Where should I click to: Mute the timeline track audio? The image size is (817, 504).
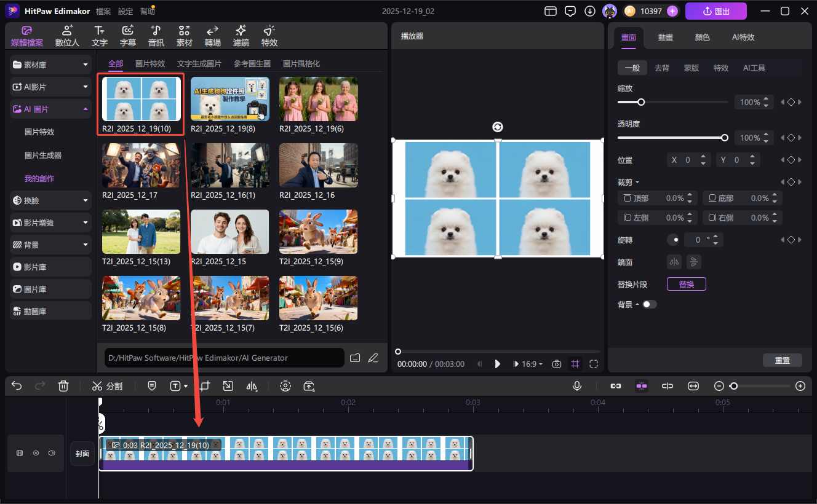coord(52,453)
